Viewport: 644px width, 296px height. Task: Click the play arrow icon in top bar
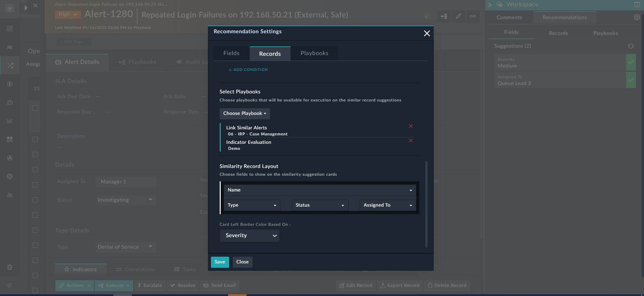[x=26, y=8]
